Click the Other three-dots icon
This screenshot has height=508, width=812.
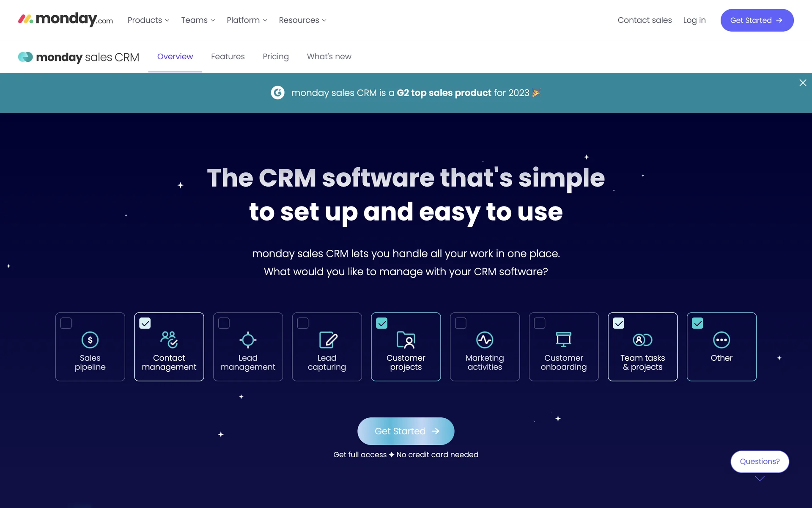tap(721, 340)
